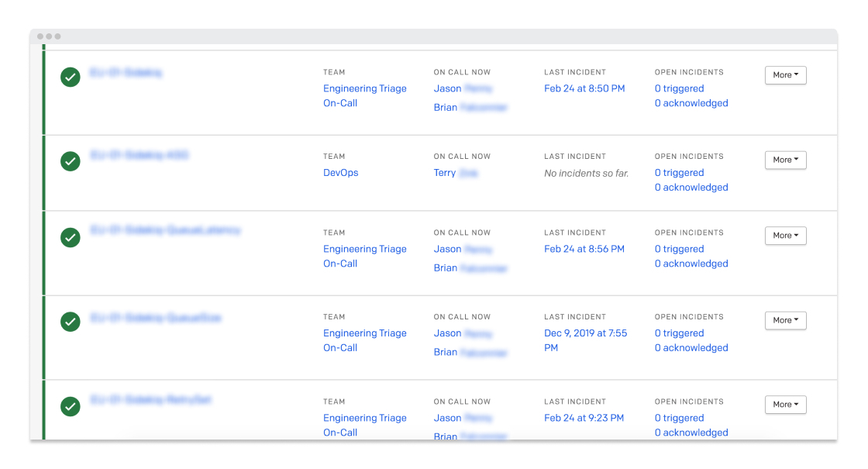Open blurred service name in Feb 24 8:50 PM row
Screen dimensions: 868x469
126,73
